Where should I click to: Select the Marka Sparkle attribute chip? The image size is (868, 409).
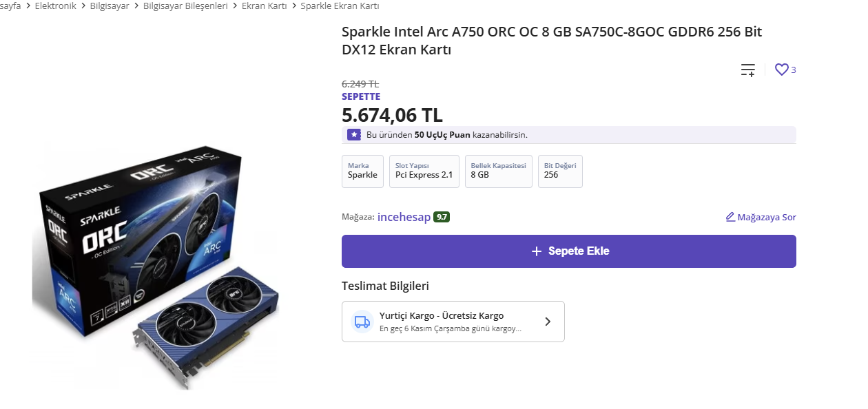coord(362,171)
